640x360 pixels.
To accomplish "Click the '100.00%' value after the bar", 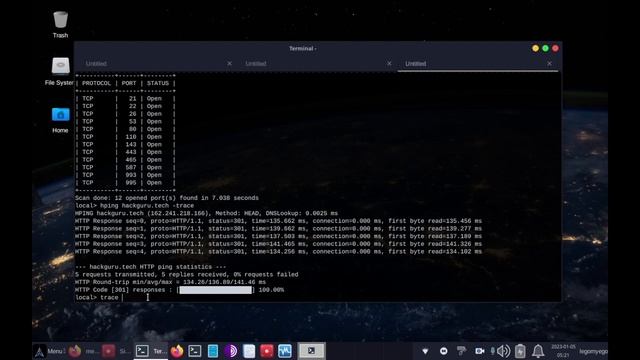I will tap(271, 290).
